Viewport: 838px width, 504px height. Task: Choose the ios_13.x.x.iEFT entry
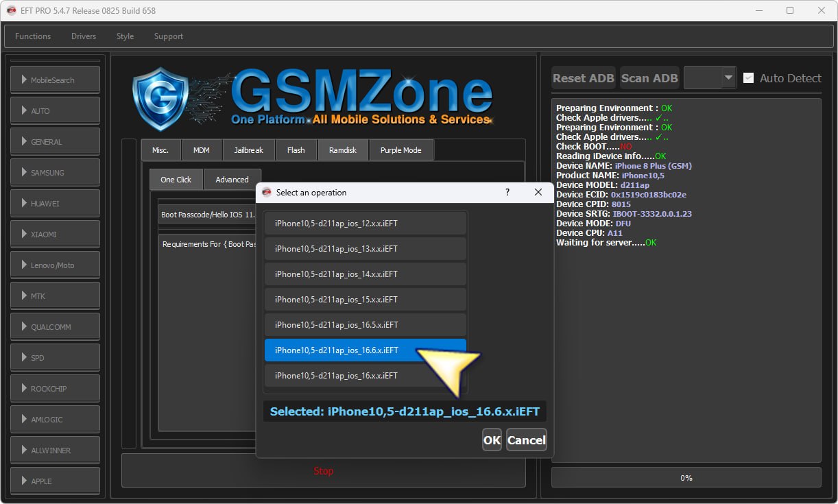(366, 249)
